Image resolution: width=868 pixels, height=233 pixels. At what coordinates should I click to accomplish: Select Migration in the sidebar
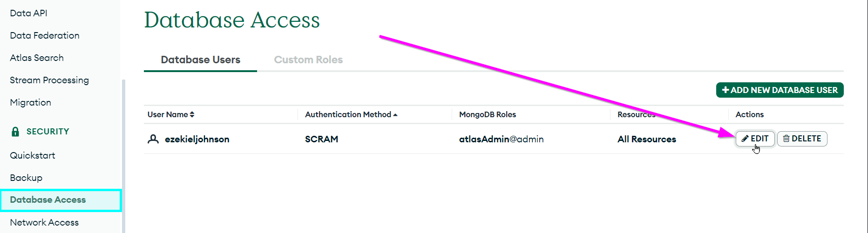[31, 102]
